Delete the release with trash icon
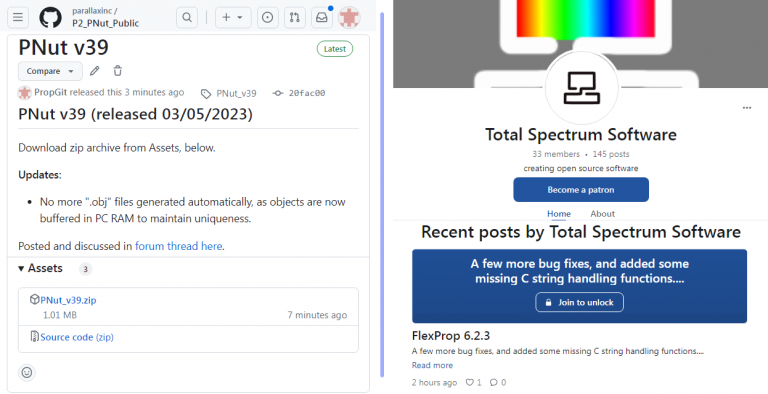 tap(118, 71)
